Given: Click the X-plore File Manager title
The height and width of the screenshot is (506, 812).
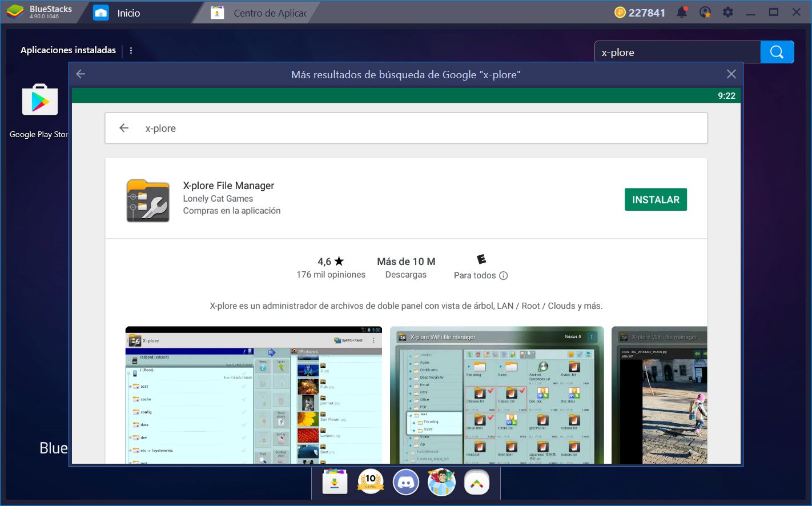Looking at the screenshot, I should pyautogui.click(x=228, y=186).
